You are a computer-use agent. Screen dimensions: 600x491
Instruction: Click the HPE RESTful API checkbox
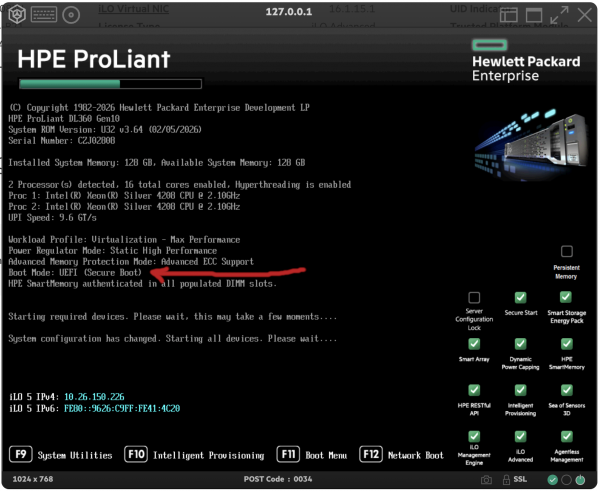point(474,390)
